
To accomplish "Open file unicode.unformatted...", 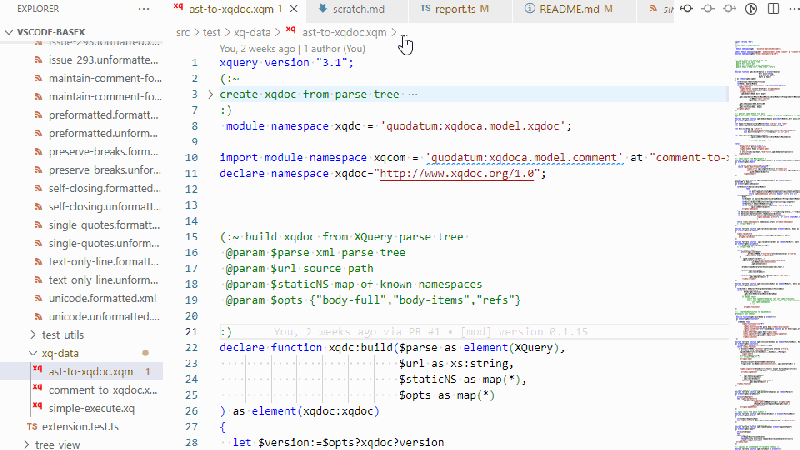I will click(104, 317).
